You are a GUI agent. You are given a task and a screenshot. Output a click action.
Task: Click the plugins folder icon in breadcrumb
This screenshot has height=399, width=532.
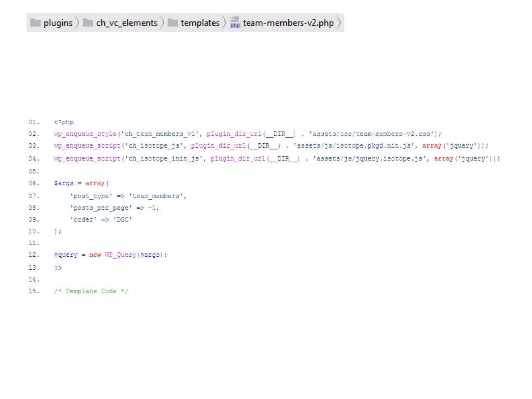pyautogui.click(x=35, y=23)
